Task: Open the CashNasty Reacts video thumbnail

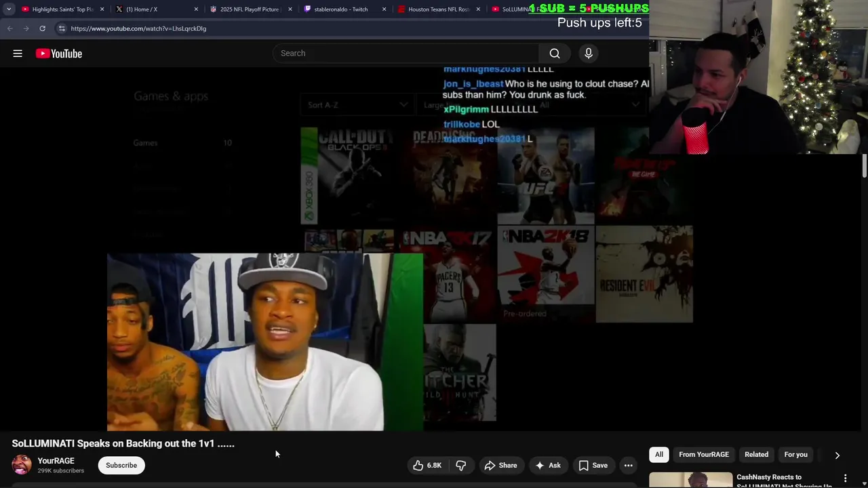Action: pyautogui.click(x=690, y=480)
